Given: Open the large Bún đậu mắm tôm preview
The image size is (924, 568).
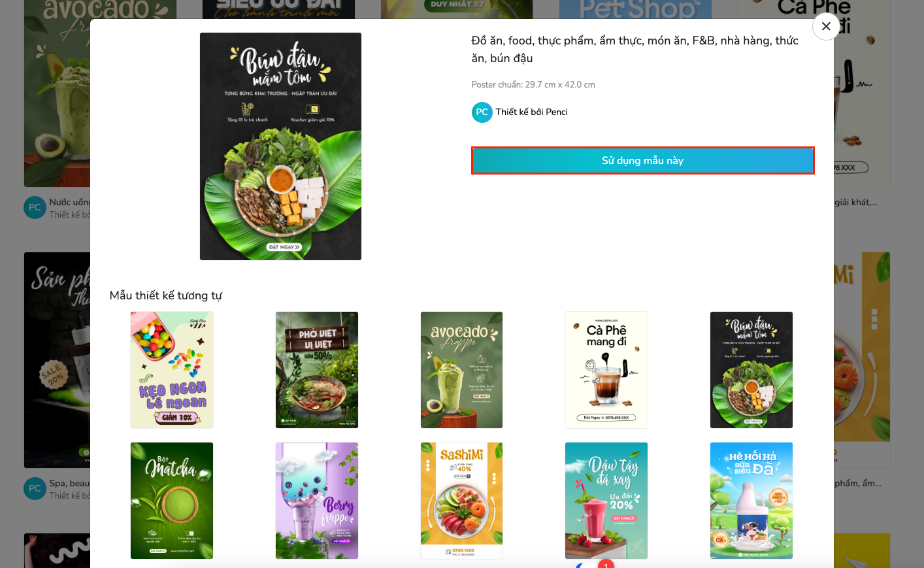Looking at the screenshot, I should point(280,146).
